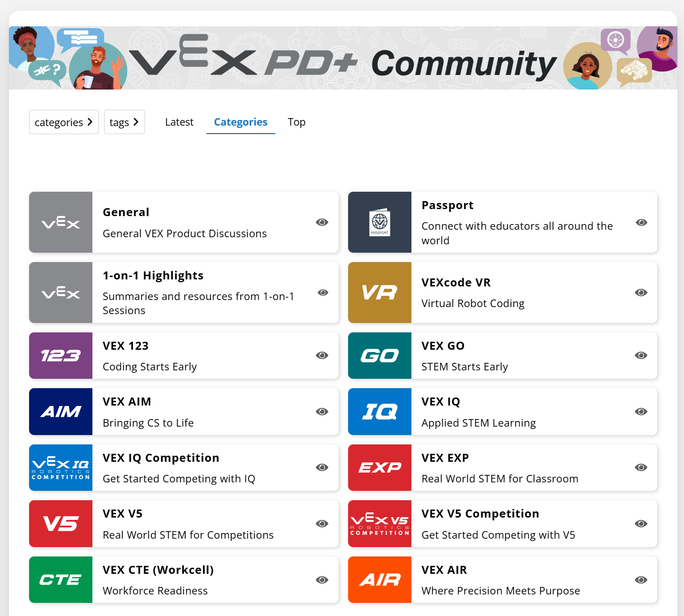Click 'Virtual Robot Coding' description text
This screenshot has width=684, height=616.
[x=473, y=303]
